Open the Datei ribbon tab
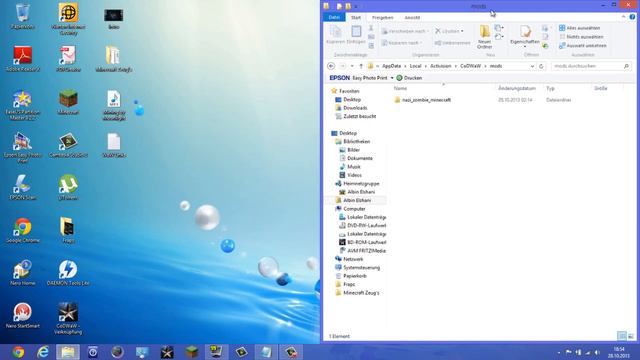Image resolution: width=640 pixels, height=360 pixels. click(x=334, y=17)
